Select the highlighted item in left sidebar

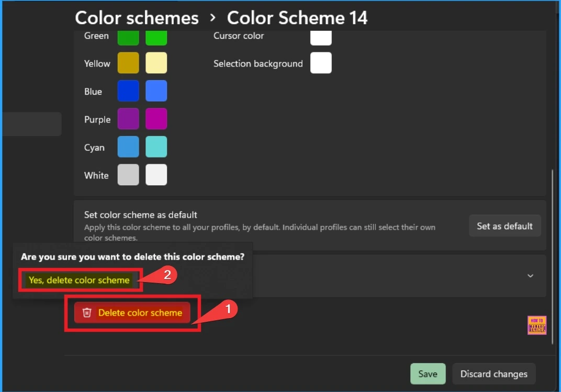tap(30, 124)
